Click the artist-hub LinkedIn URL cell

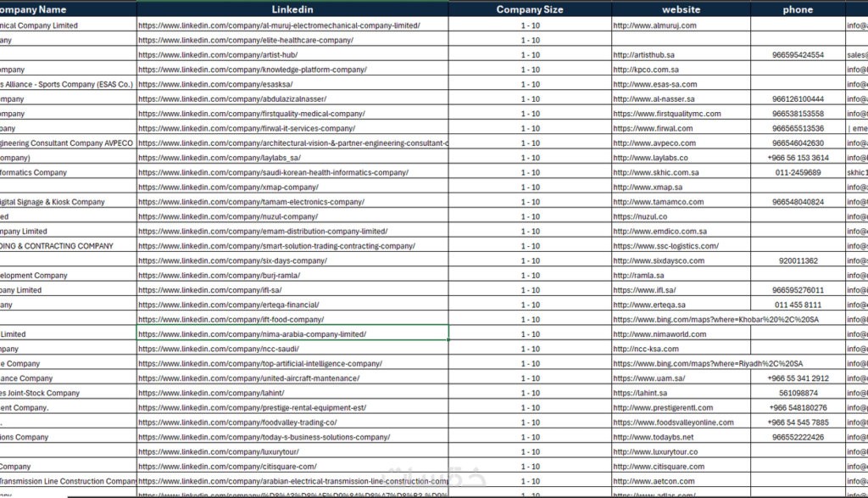tap(292, 55)
